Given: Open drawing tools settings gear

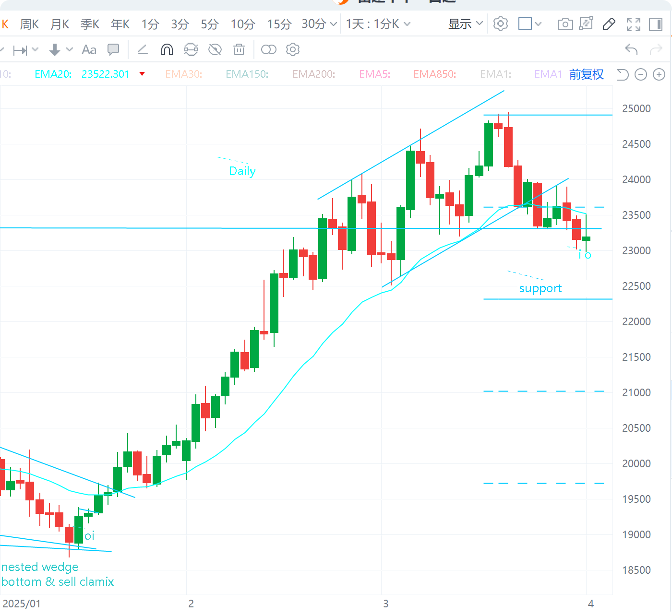Looking at the screenshot, I should (293, 49).
